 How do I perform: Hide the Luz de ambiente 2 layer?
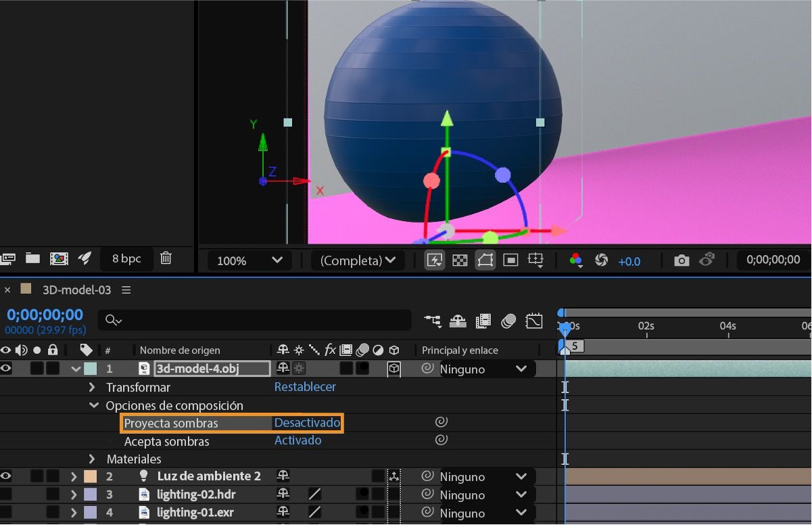[x=7, y=476]
